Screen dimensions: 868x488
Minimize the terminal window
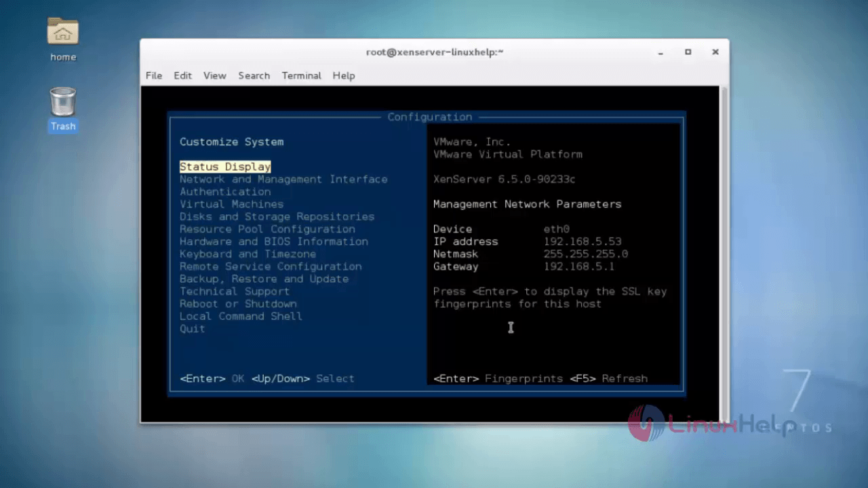[x=660, y=52]
